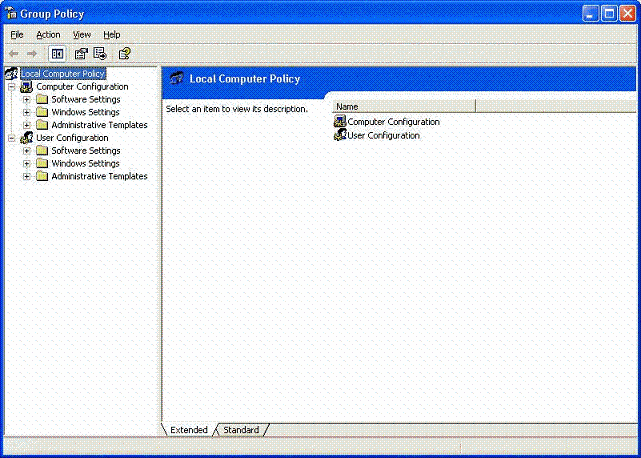Select Computer Configuration text in right list
Image resolution: width=641 pixels, height=458 pixels.
click(394, 122)
